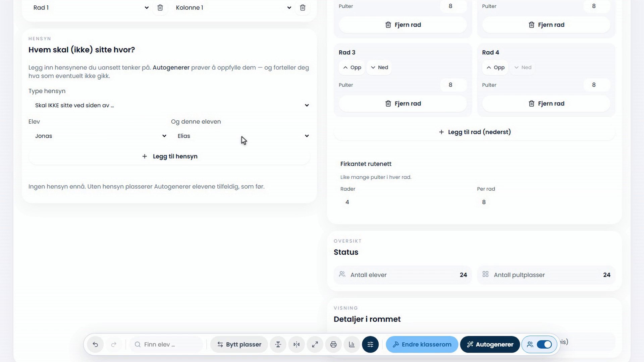
Task: Toggle the student names switch in toolbar
Action: (544, 344)
